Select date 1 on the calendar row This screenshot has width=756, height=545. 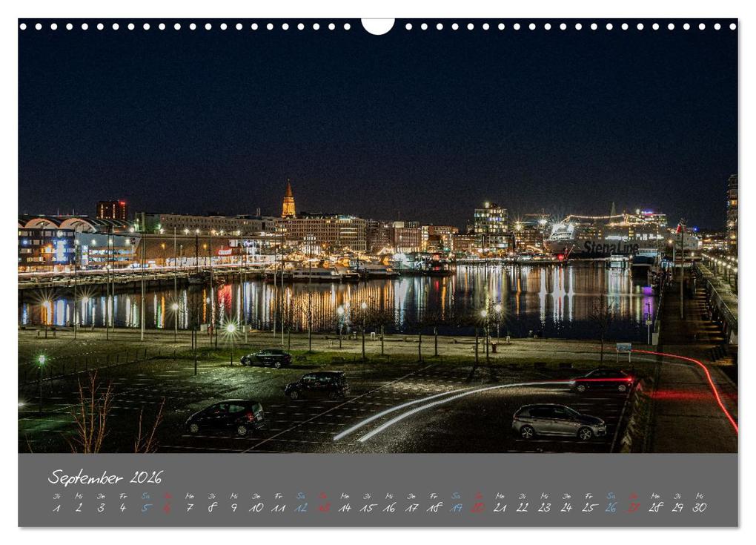pos(56,509)
